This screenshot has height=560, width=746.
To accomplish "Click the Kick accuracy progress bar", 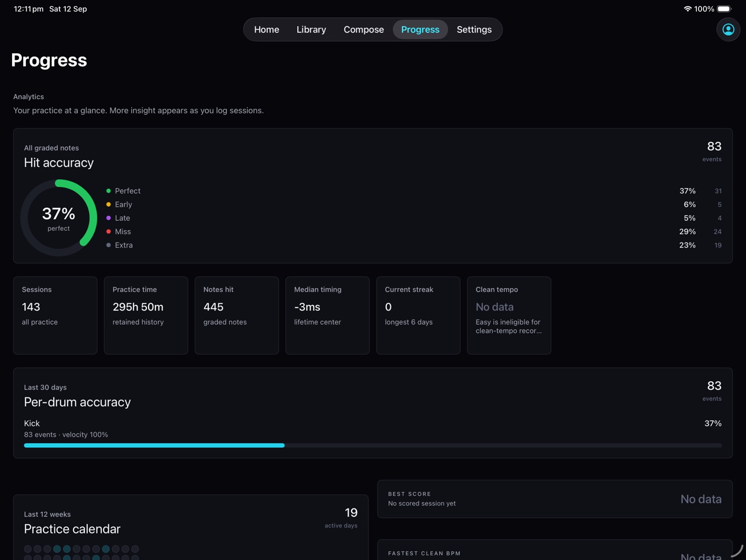I will (373, 445).
